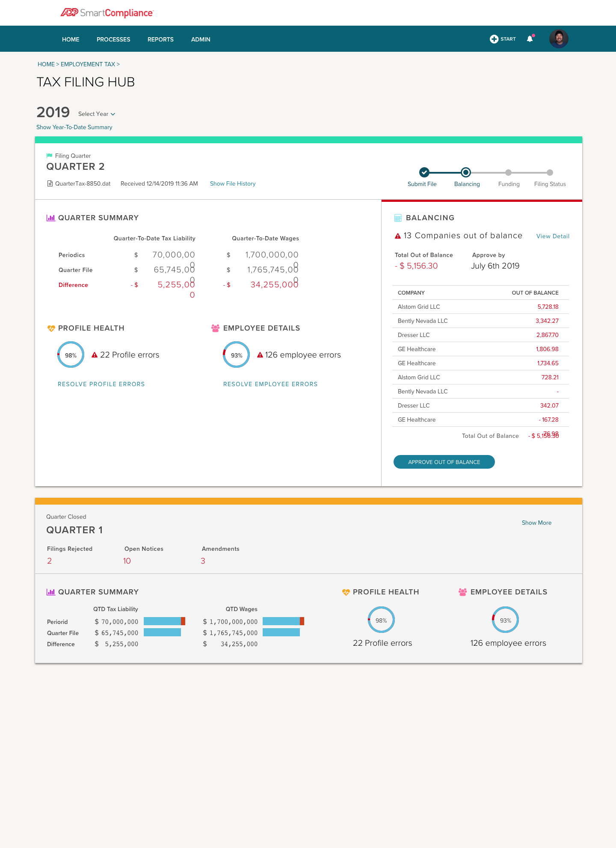
Task: Click the START button label
Action: pos(508,39)
